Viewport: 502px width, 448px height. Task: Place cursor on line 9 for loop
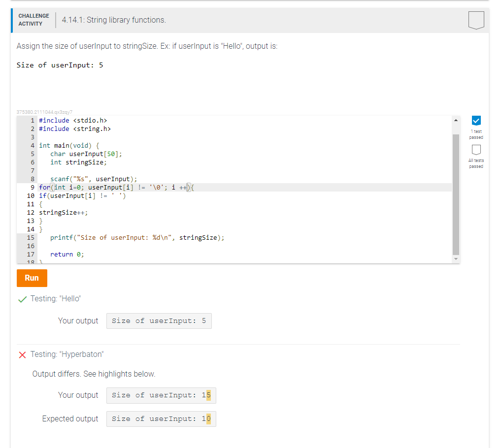117,187
